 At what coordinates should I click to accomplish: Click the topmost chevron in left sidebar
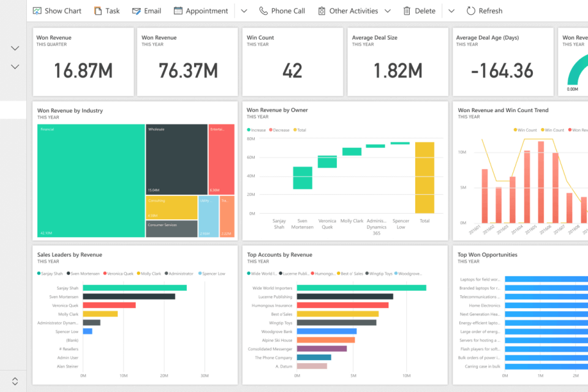(x=15, y=48)
